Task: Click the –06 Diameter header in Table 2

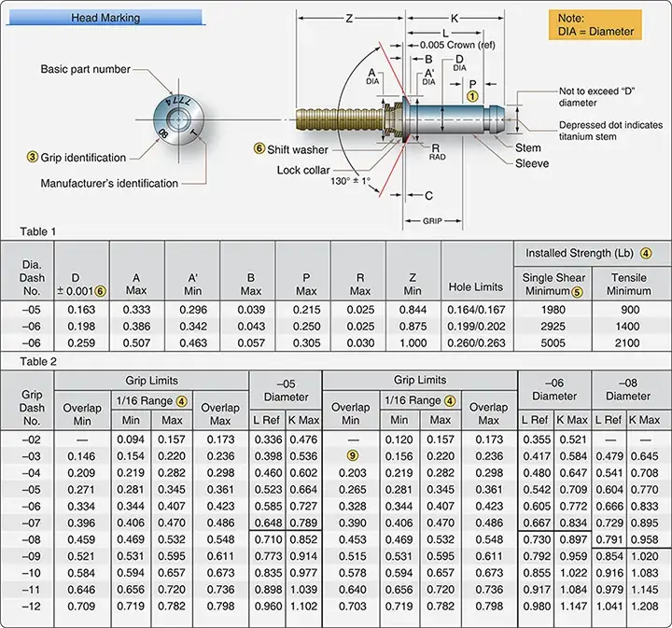Action: (554, 390)
